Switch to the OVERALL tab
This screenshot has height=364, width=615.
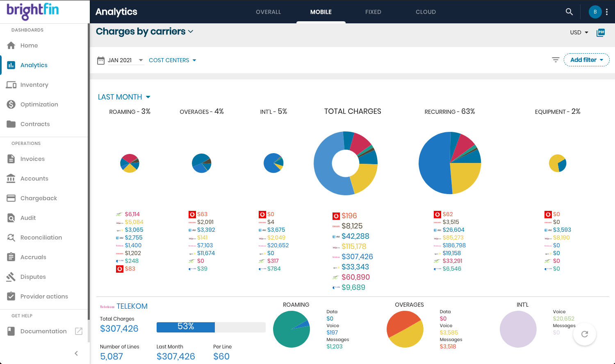coord(268,12)
